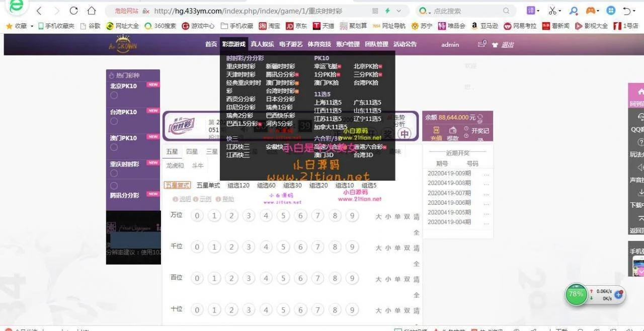Choose 天津时时彩 from the dropdown menu
This screenshot has width=644, height=331.
tap(240, 74)
